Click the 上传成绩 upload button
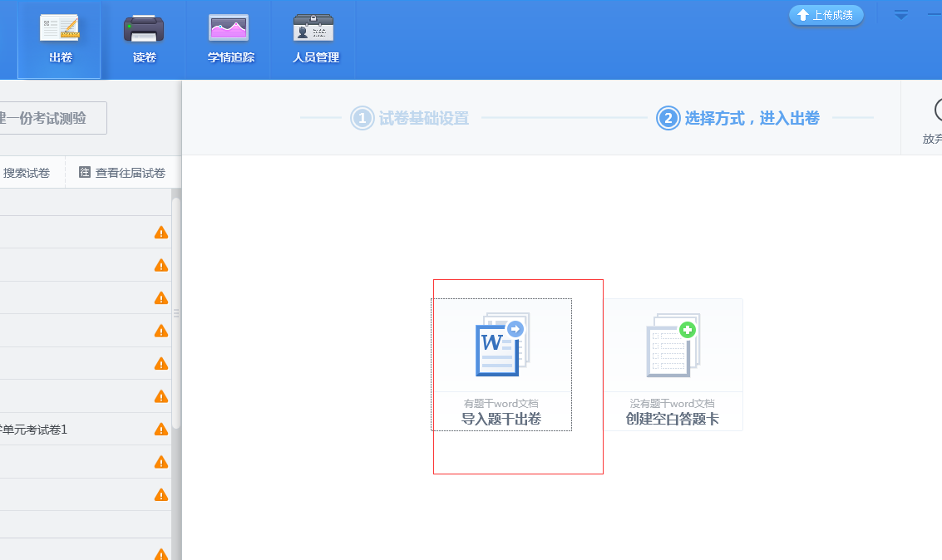 [x=826, y=15]
